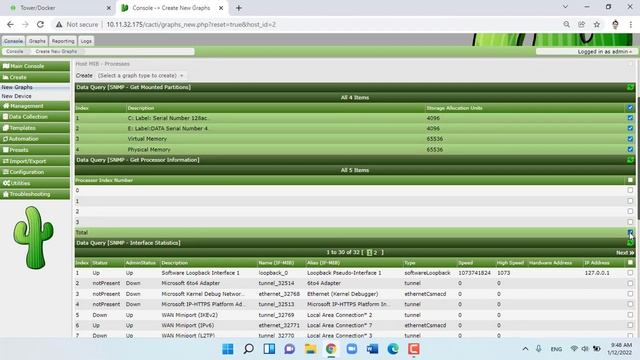Switch to the Console tab

click(13, 41)
